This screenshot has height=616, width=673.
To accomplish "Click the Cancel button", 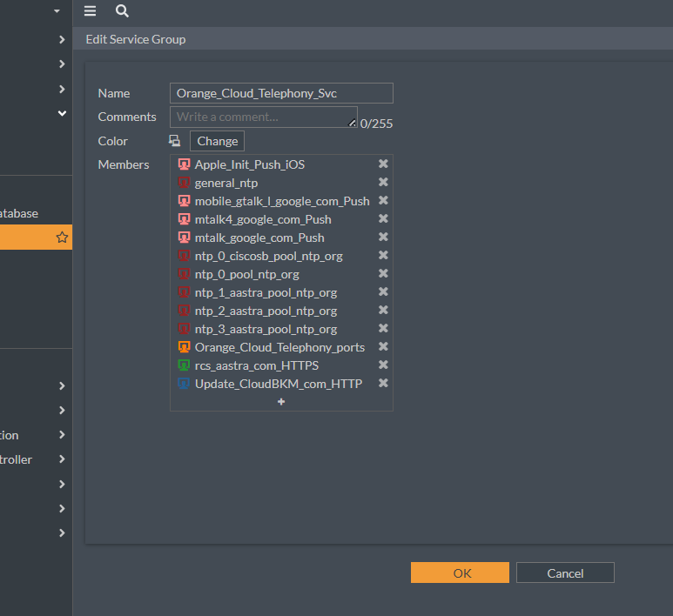I will (565, 572).
